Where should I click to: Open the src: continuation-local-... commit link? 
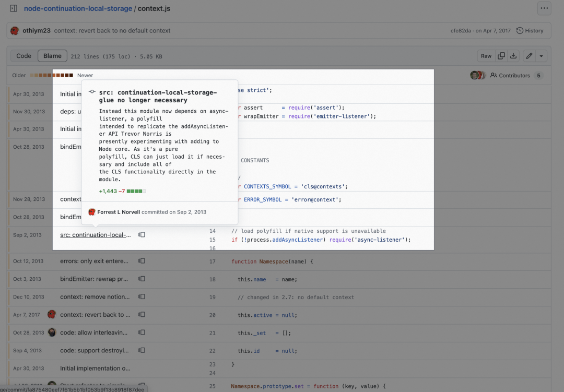[x=96, y=235]
